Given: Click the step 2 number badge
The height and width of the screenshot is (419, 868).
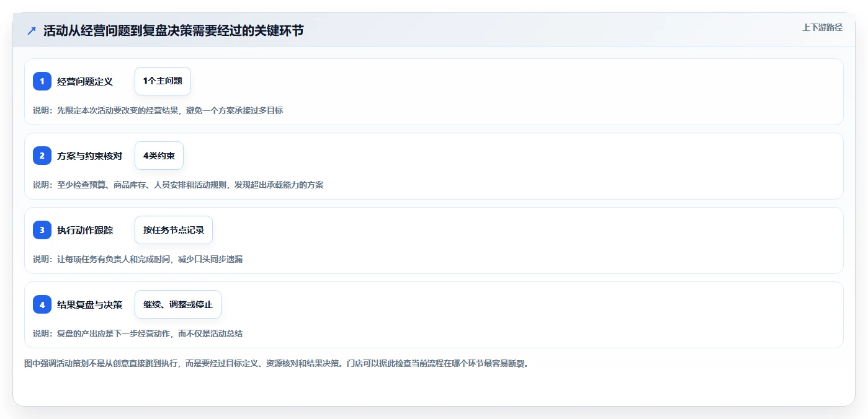Looking at the screenshot, I should pos(42,156).
